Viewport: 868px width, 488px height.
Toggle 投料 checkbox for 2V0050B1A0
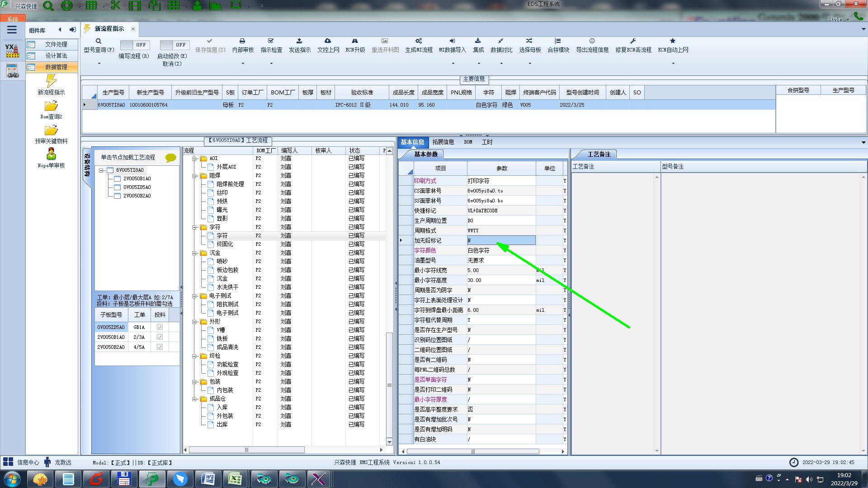point(160,337)
